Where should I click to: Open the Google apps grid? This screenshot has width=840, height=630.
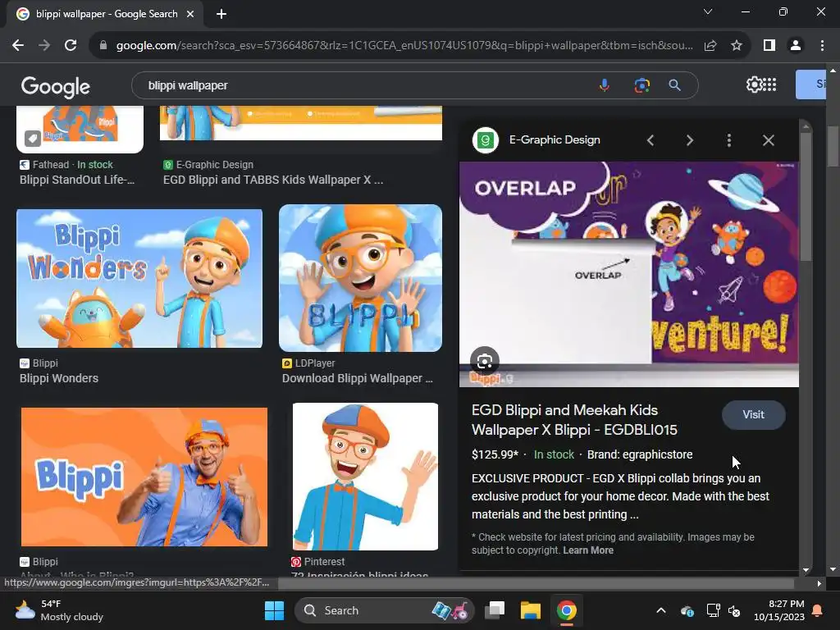coord(769,84)
